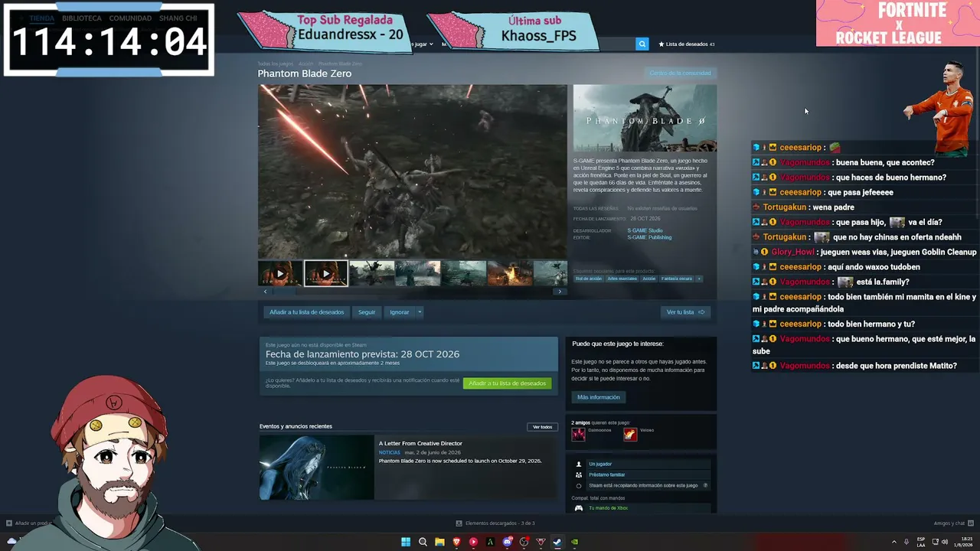Screen dimensions: 980x551
Task: Open 'Lista de deseados' with star icon
Action: (x=687, y=44)
